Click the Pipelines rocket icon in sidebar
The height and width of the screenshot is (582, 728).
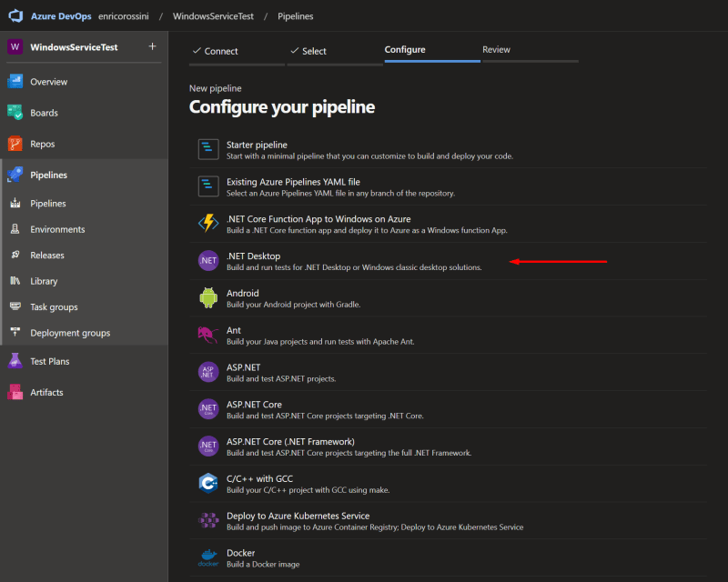[x=15, y=175]
